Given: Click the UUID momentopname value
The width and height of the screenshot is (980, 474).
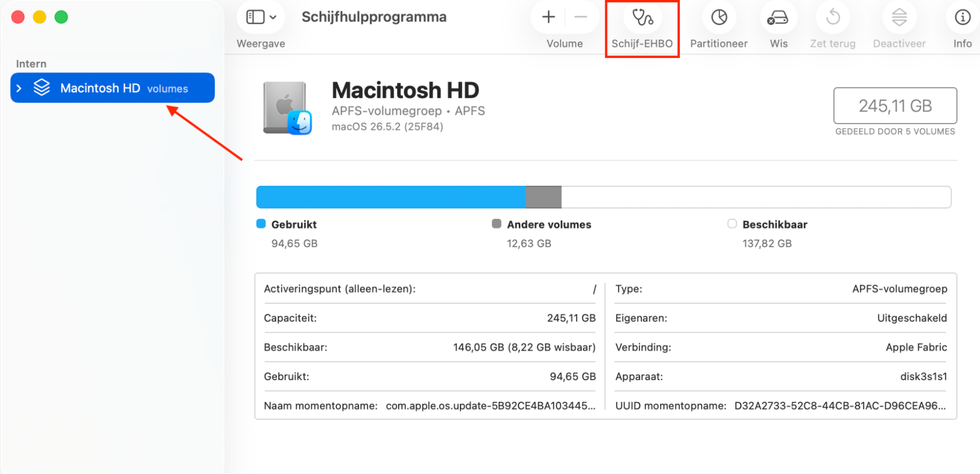Looking at the screenshot, I should (840, 406).
